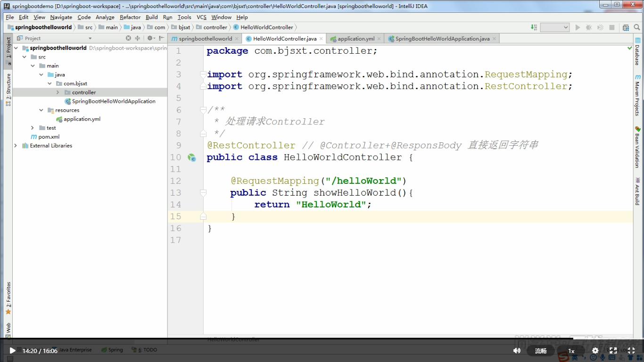Click the 'src' breadcrumb in navigation bar
The width and height of the screenshot is (644, 362).
click(x=85, y=27)
